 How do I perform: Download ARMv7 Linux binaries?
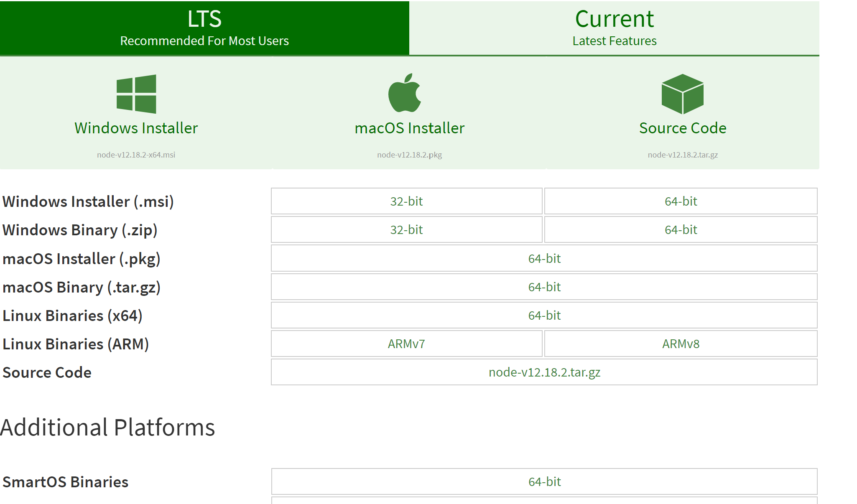click(406, 344)
